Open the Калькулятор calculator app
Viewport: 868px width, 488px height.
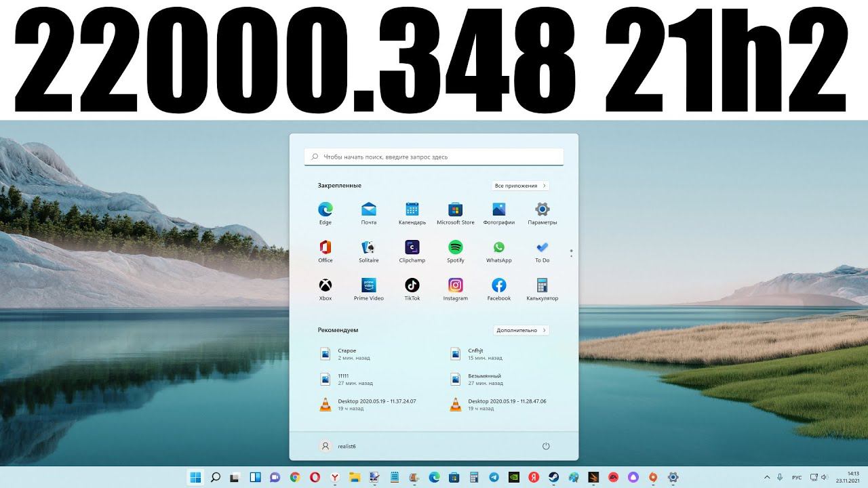point(542,289)
